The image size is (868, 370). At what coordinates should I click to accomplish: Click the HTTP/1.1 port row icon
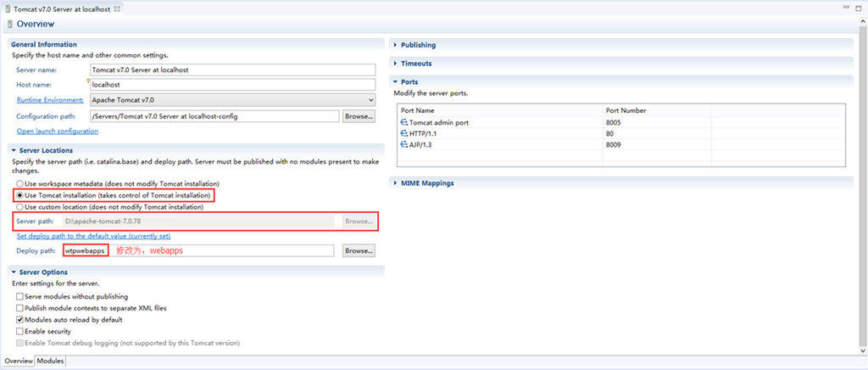click(x=404, y=133)
